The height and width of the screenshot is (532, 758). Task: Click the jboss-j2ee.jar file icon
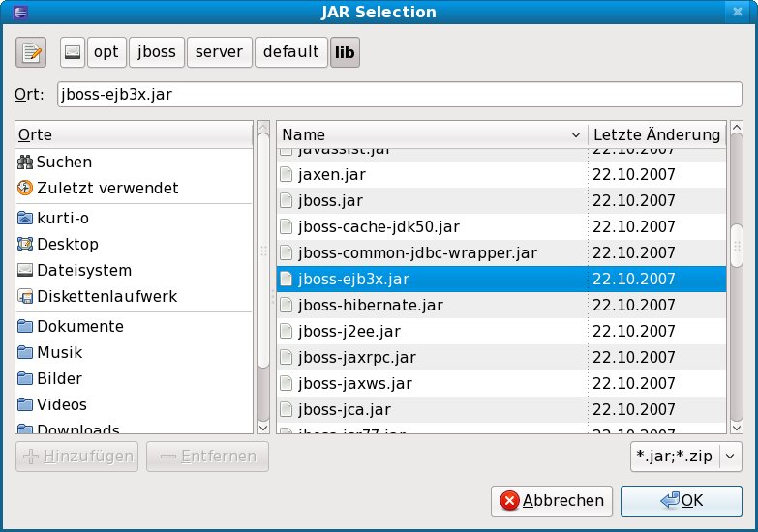pos(287,331)
